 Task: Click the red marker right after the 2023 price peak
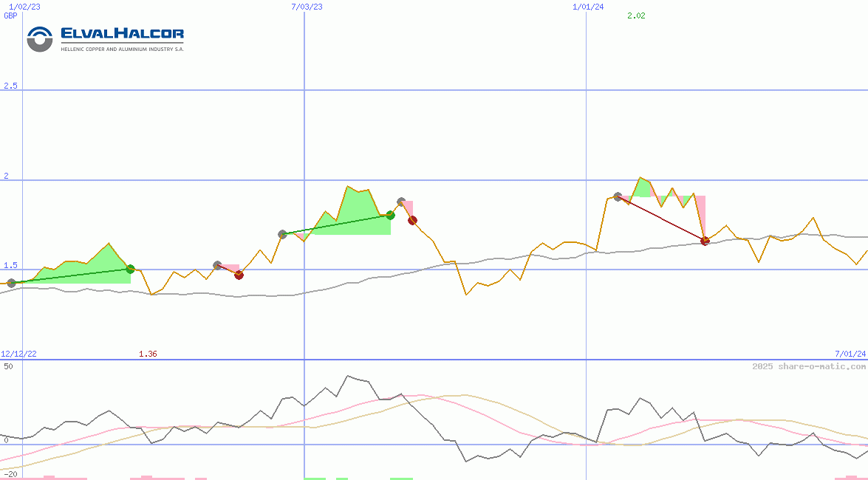pyautogui.click(x=413, y=220)
